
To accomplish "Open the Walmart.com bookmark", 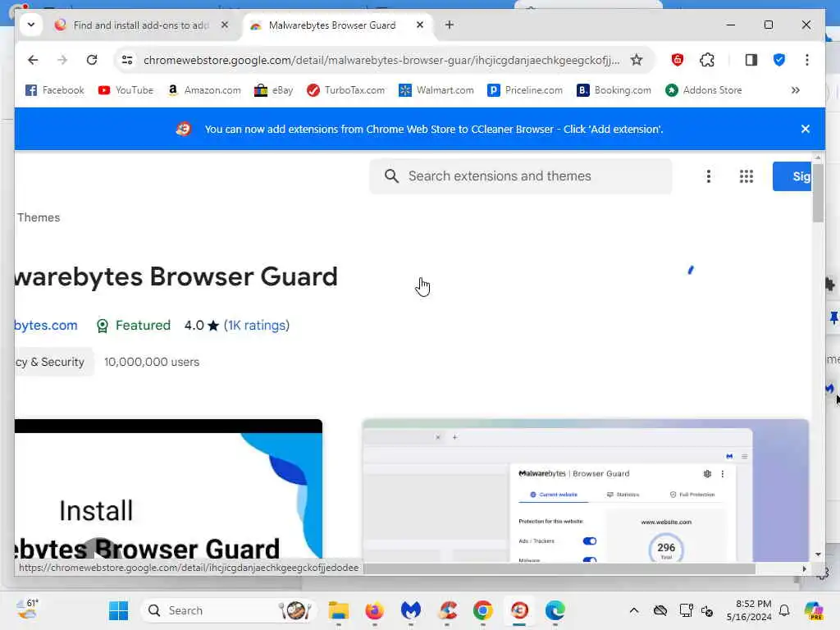I will point(436,90).
